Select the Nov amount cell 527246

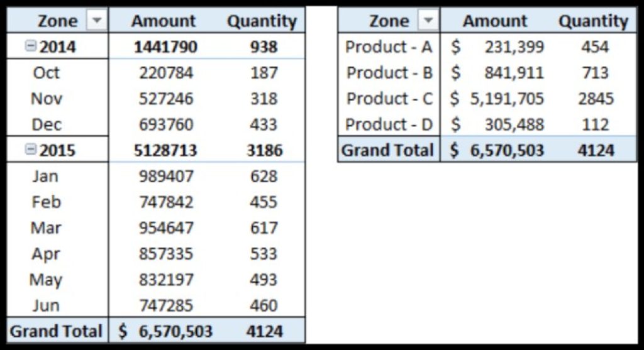coord(166,99)
